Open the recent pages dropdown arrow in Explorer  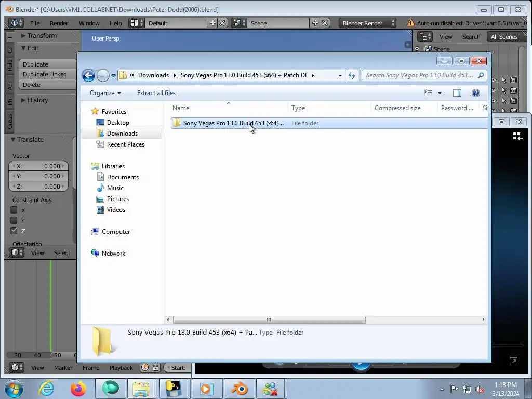tap(113, 76)
